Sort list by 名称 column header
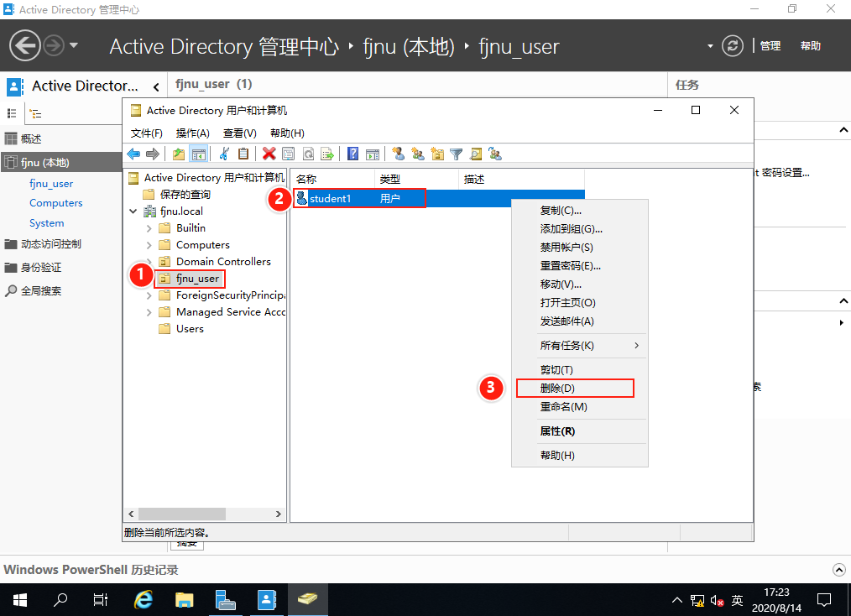Screen dimensions: 851x616 [332, 179]
